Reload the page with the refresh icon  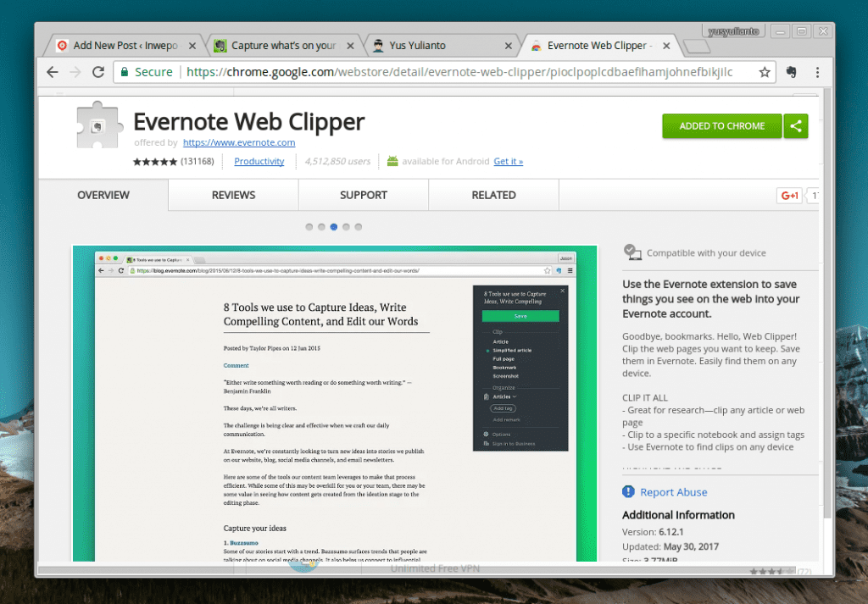click(x=98, y=72)
